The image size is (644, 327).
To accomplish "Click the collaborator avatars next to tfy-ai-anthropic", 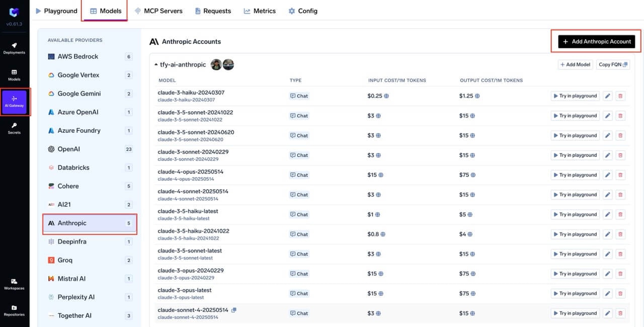I will (x=222, y=64).
